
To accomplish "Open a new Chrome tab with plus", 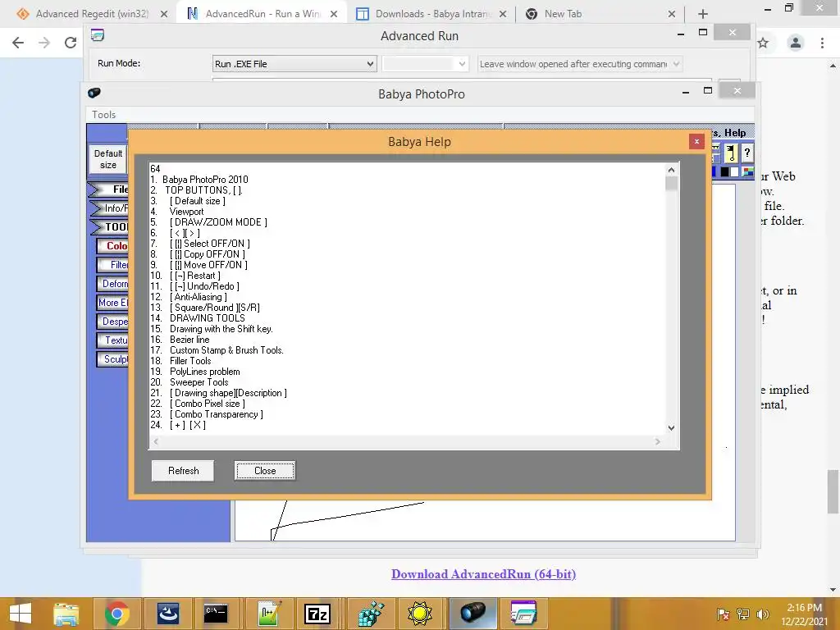I will tap(703, 14).
